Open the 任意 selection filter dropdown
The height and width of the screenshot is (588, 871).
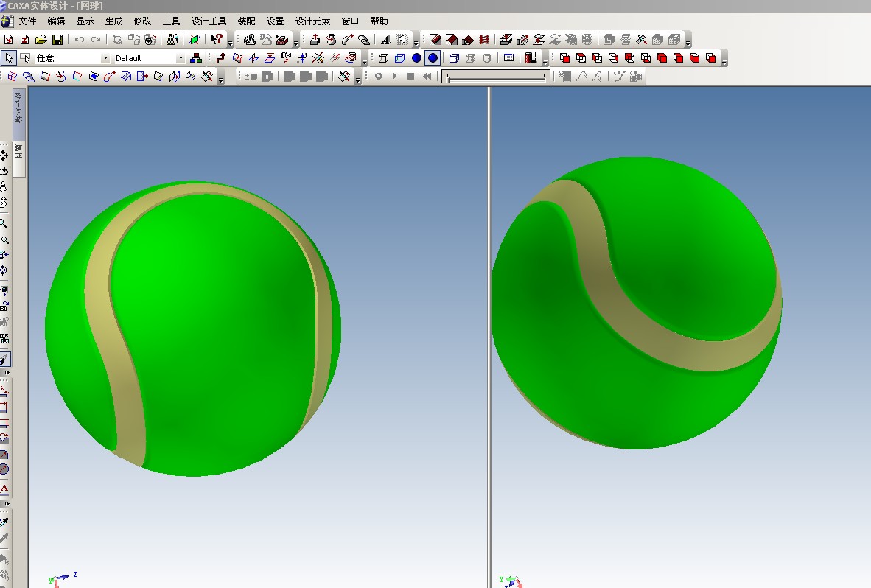pos(105,57)
